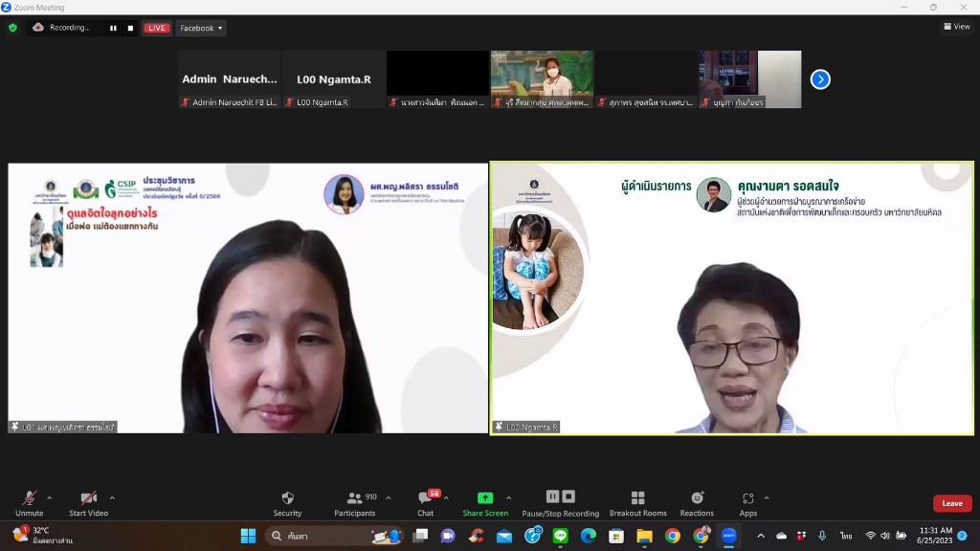Viewport: 980px width, 551px height.
Task: Expand share options arrow beside Share Screen
Action: (509, 497)
